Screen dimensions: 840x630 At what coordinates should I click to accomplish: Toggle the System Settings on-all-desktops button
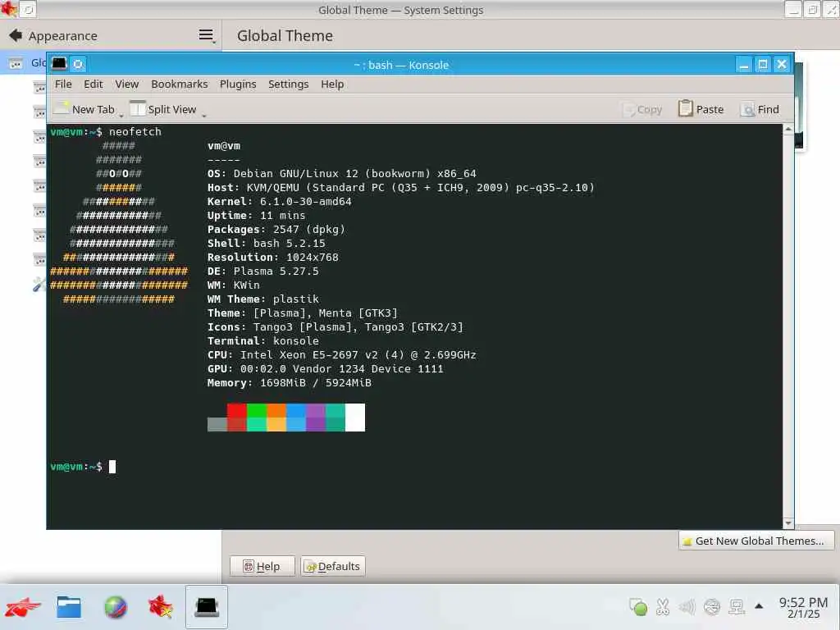(28, 9)
